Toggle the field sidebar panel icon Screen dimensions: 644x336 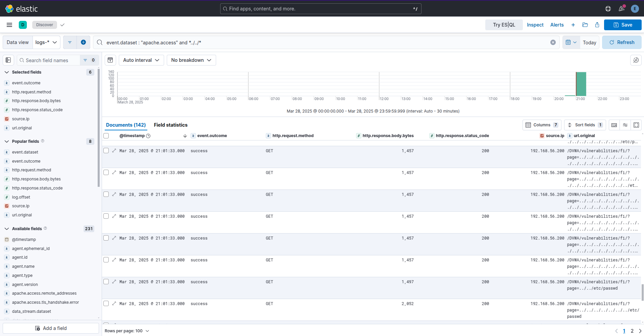[8, 60]
